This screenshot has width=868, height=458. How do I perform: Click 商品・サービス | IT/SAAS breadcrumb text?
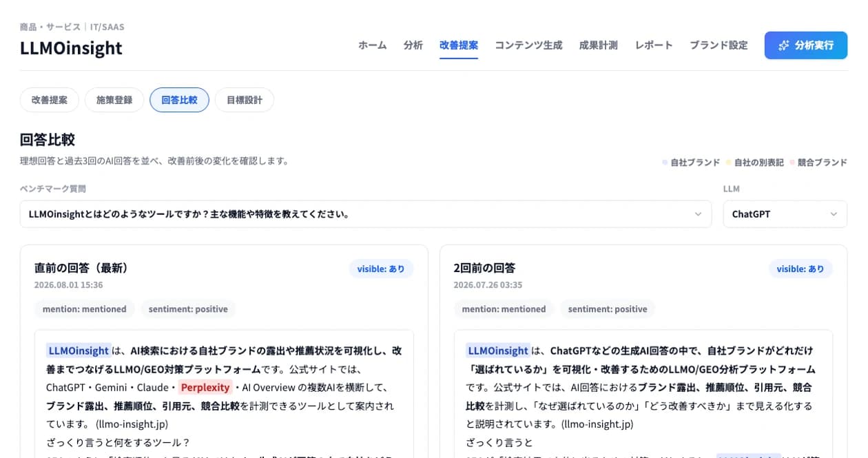click(72, 27)
